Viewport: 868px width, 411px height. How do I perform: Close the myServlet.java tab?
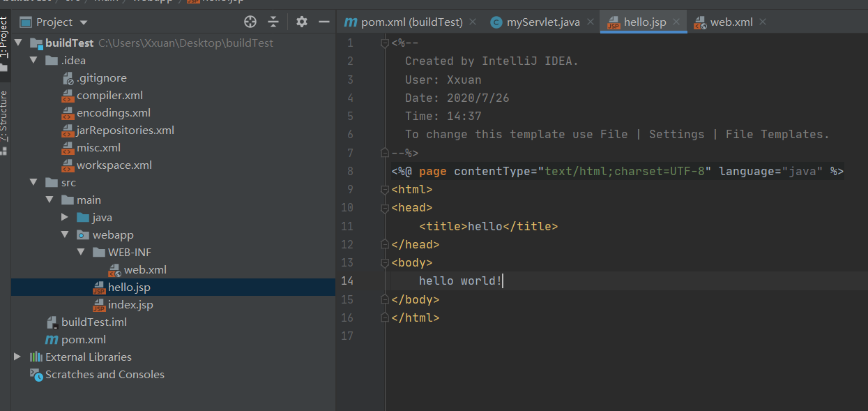[590, 22]
